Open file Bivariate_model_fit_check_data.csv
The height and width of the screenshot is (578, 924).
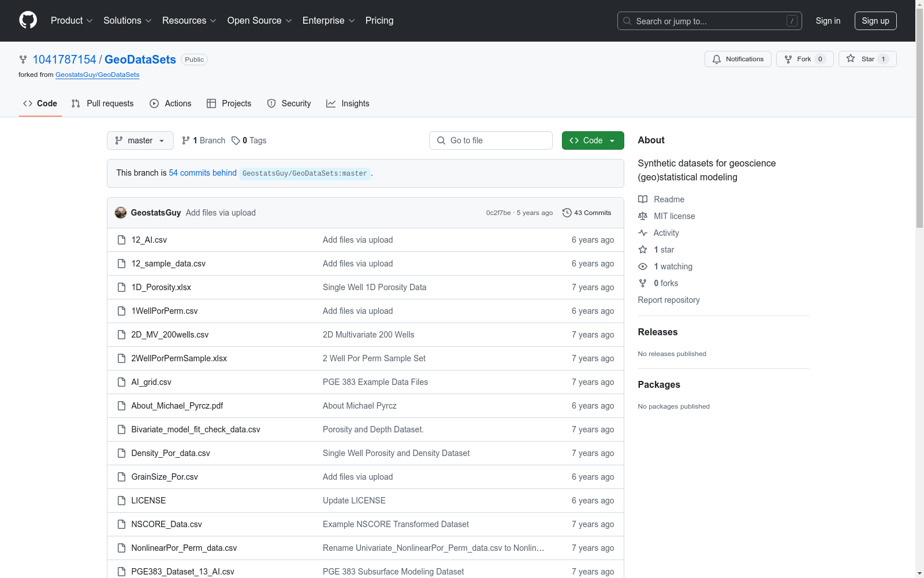[196, 429]
